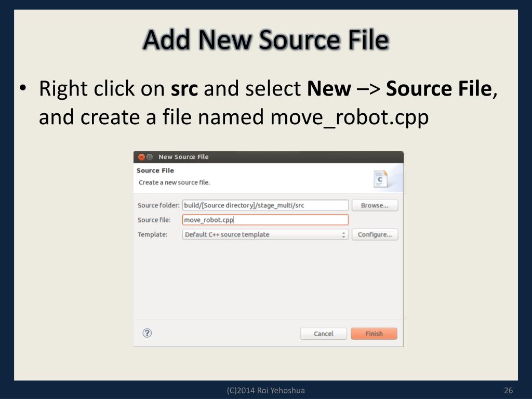
Task: Click the C source file wizard icon
Action: pos(380,179)
